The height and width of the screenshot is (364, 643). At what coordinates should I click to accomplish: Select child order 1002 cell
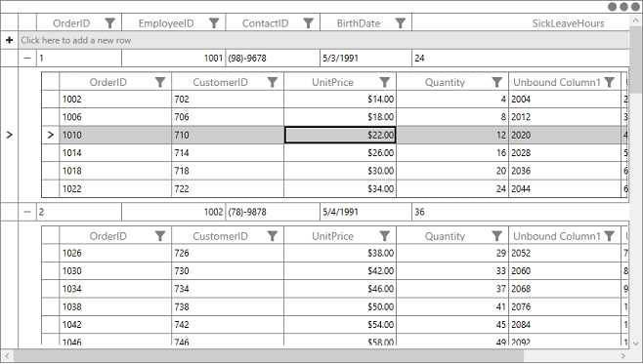click(x=115, y=100)
